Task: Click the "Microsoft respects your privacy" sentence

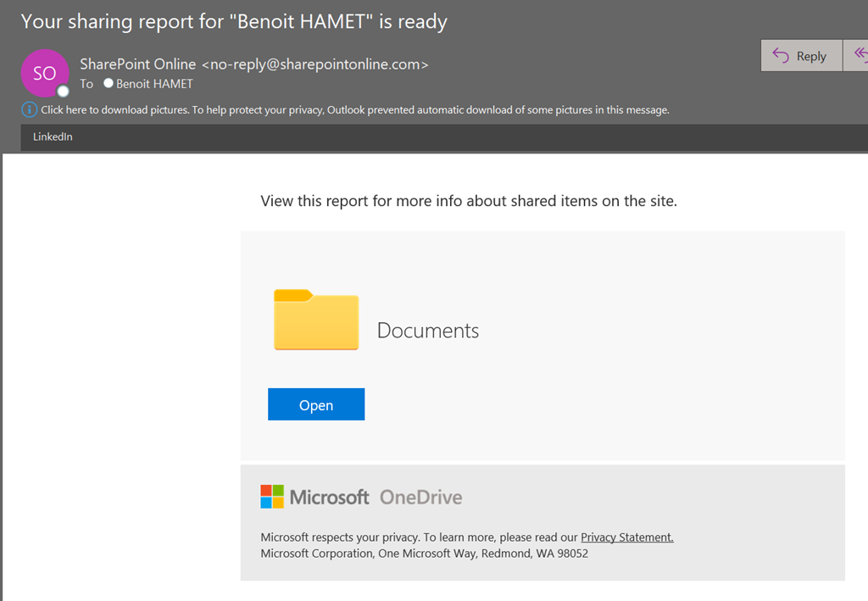Action: (419, 537)
